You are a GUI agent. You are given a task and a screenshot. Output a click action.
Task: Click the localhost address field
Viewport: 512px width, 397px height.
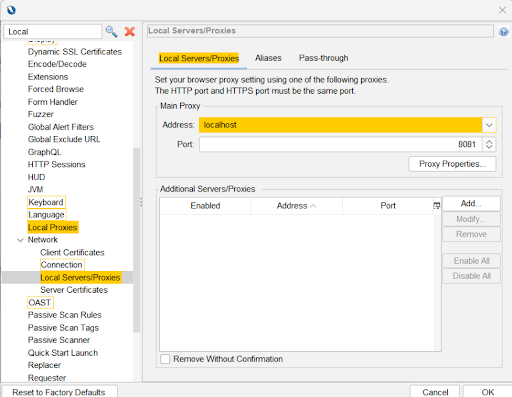point(340,125)
